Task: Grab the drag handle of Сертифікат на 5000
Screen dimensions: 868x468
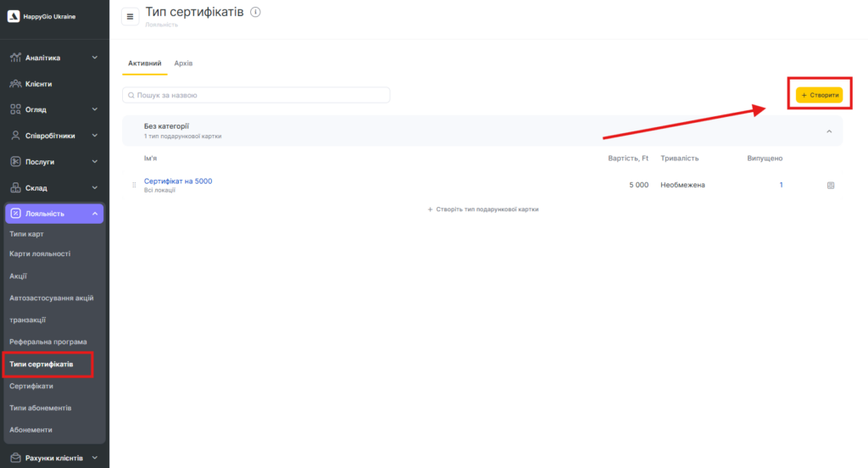Action: [x=134, y=185]
